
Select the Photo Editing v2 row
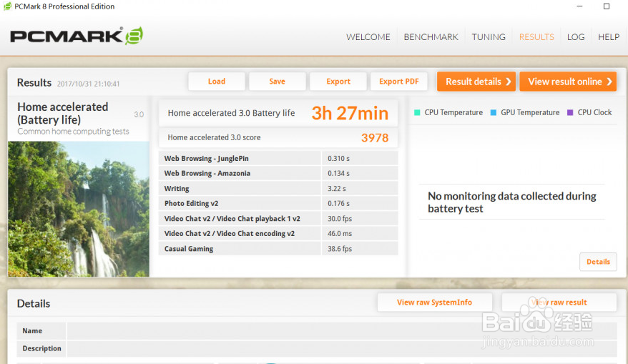click(278, 203)
